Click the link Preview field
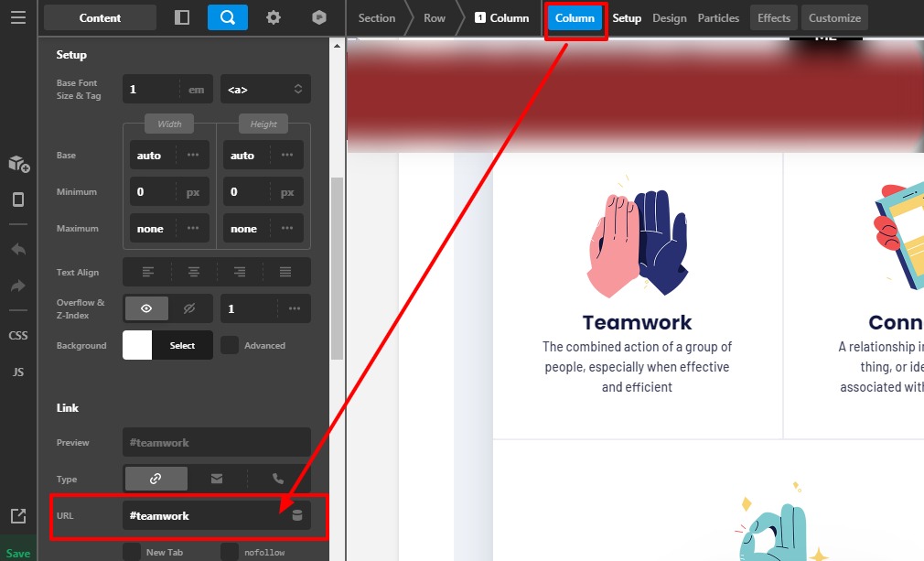The height and width of the screenshot is (561, 924). [x=216, y=442]
